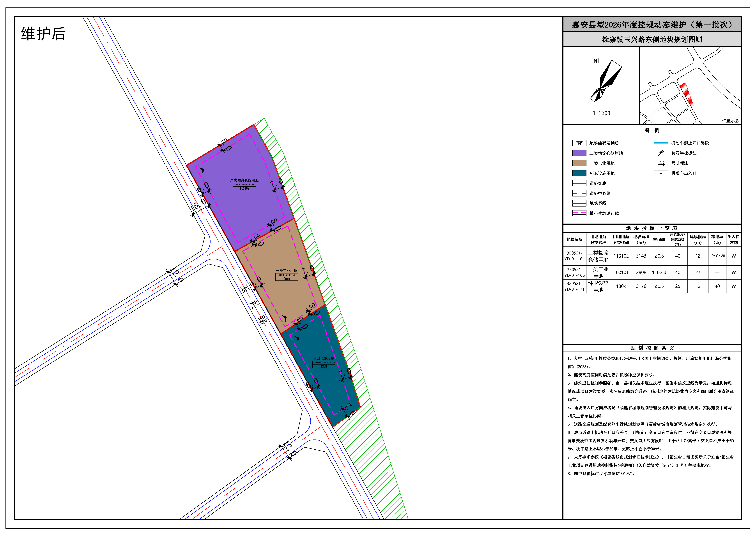Click the 地块编码及性质 legend symbol
This screenshot has width=756, height=534.
[x=579, y=143]
